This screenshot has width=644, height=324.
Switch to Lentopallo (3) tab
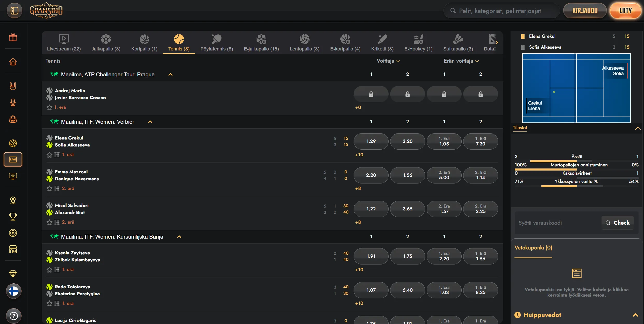pyautogui.click(x=304, y=43)
